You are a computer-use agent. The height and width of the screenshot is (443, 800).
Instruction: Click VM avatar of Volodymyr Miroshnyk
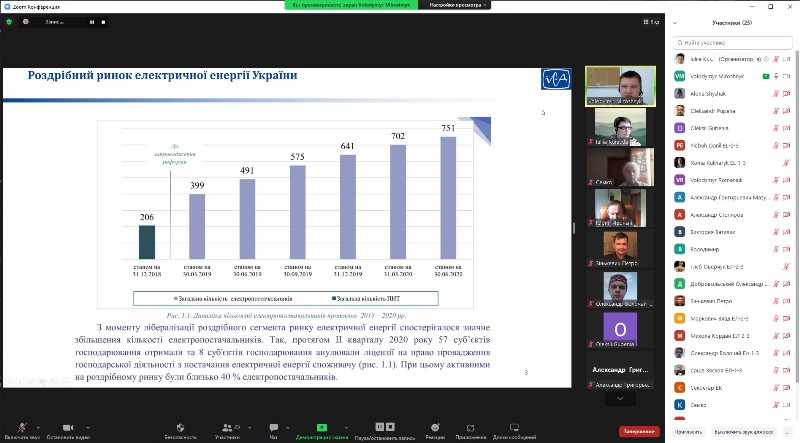point(680,76)
